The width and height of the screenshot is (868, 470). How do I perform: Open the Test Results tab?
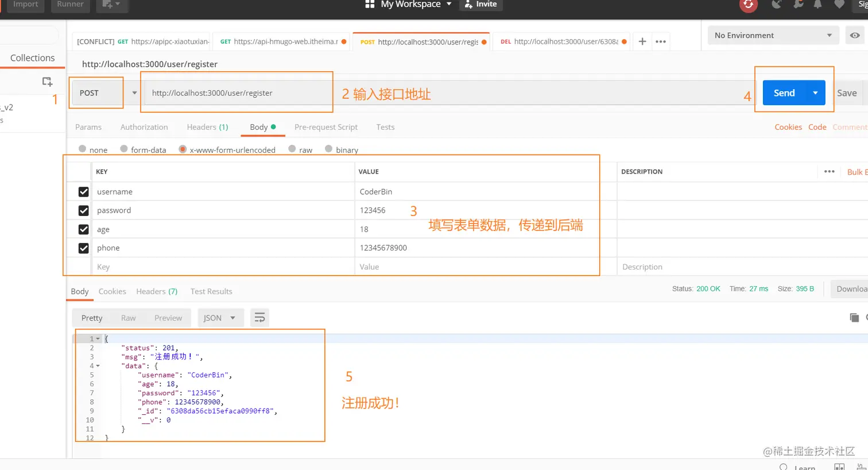pos(211,291)
